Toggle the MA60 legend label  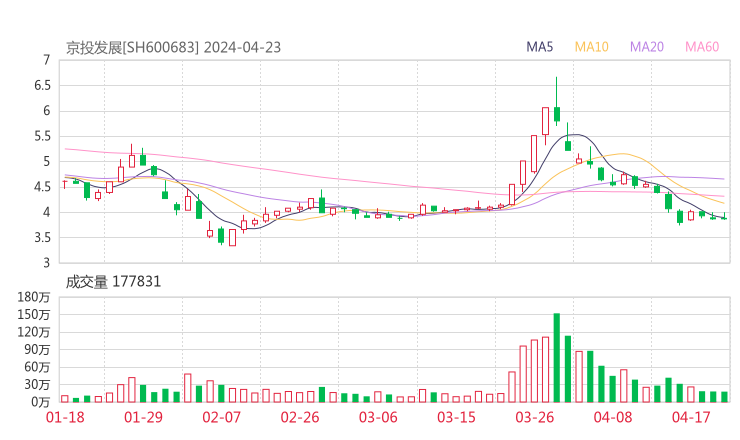click(702, 47)
